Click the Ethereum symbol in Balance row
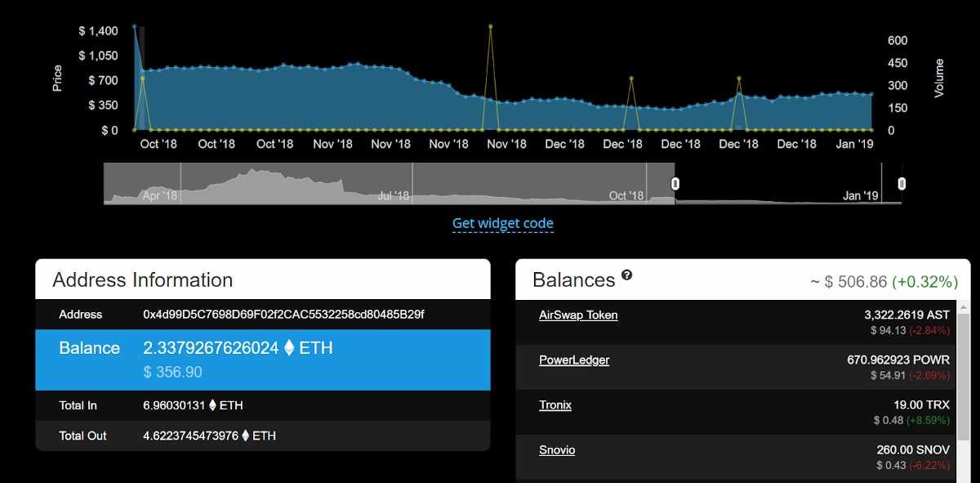The height and width of the screenshot is (483, 980). point(288,348)
